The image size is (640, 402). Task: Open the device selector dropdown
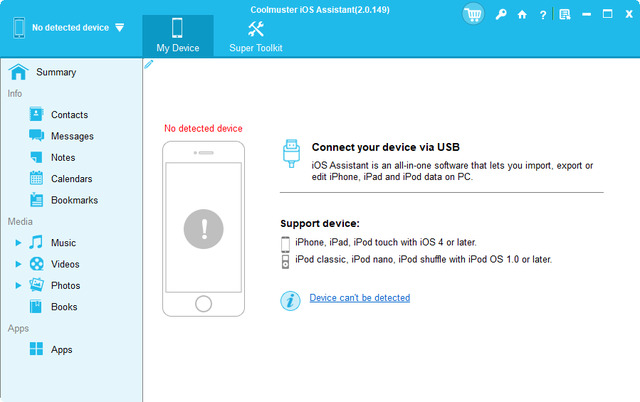tap(120, 28)
